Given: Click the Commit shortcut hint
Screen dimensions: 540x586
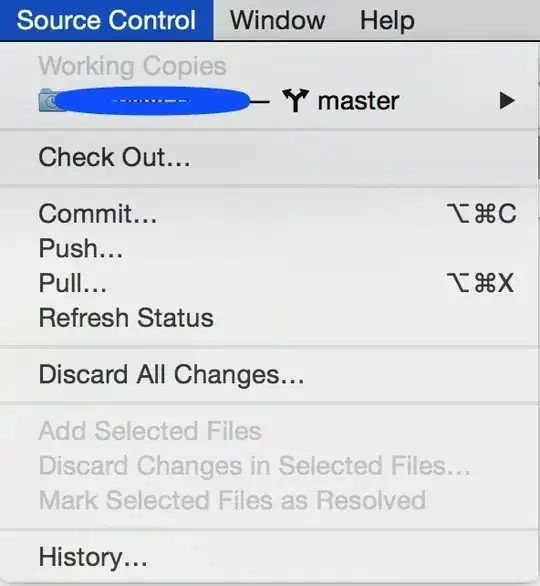Looking at the screenshot, I should 482,213.
